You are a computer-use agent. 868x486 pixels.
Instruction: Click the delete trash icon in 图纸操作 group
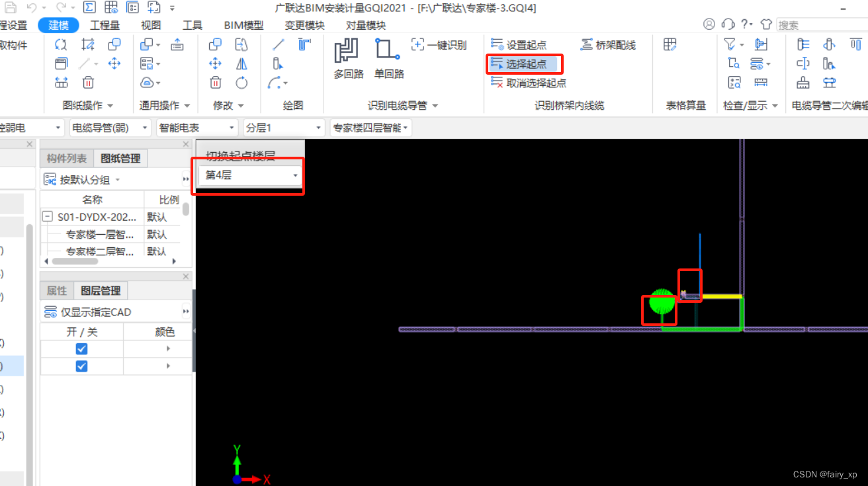88,83
